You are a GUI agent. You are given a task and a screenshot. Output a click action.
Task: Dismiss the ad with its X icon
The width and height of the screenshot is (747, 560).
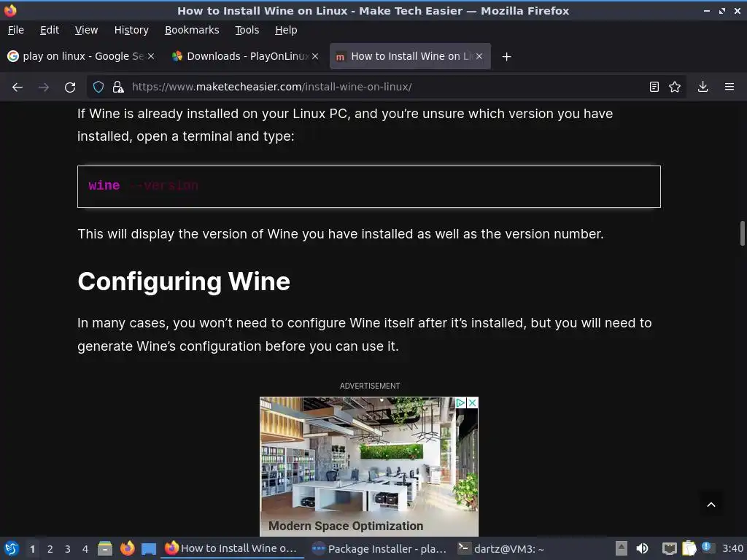point(472,402)
